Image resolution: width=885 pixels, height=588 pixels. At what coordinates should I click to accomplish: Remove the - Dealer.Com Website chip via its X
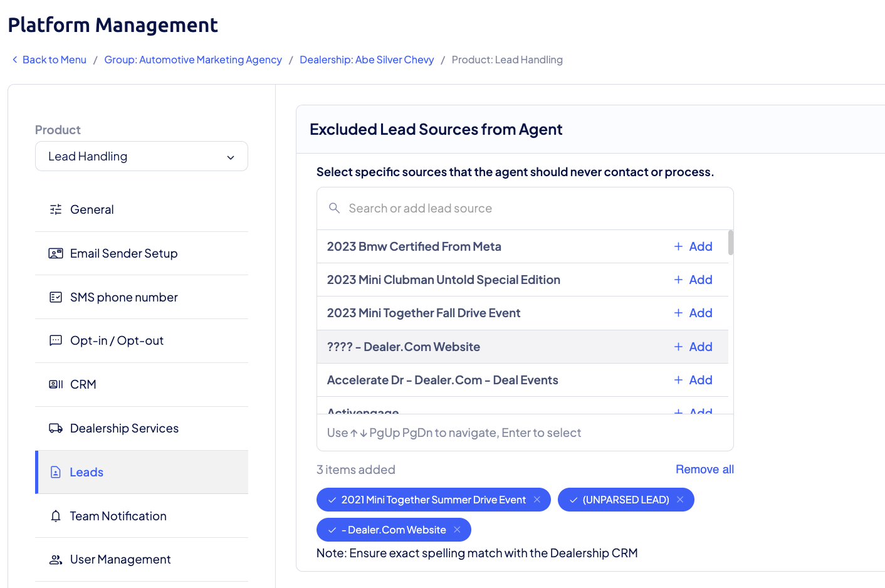coord(458,530)
